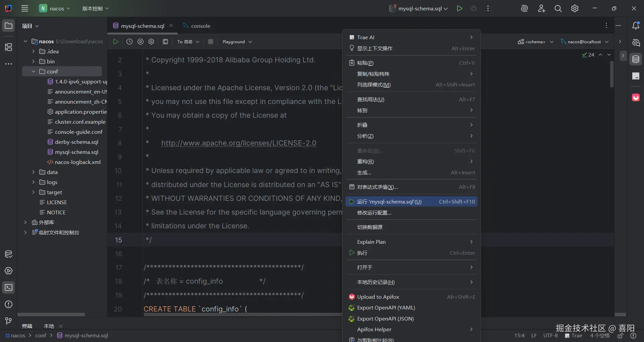Click the stop square in the editor toolbar
Viewport: 644px width, 342px height.
tap(211, 42)
